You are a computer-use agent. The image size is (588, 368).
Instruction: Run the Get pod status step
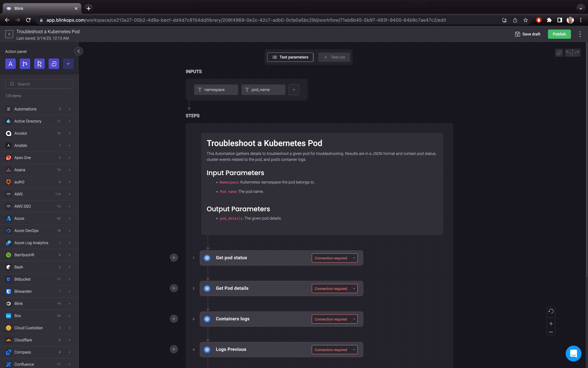[174, 258]
